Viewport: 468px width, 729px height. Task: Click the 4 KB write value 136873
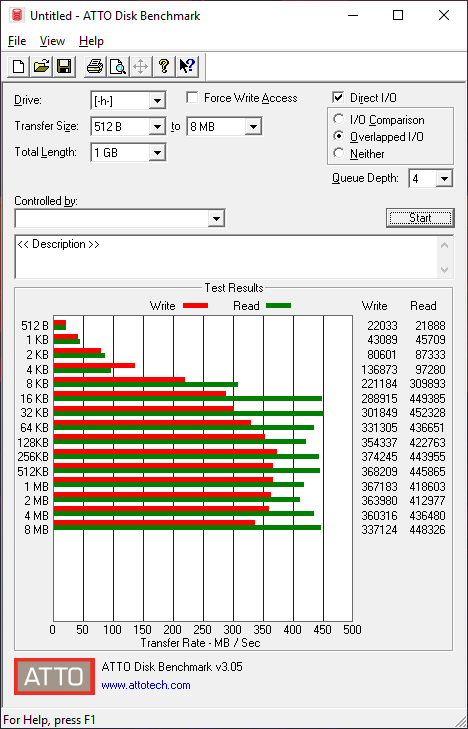pyautogui.click(x=379, y=370)
